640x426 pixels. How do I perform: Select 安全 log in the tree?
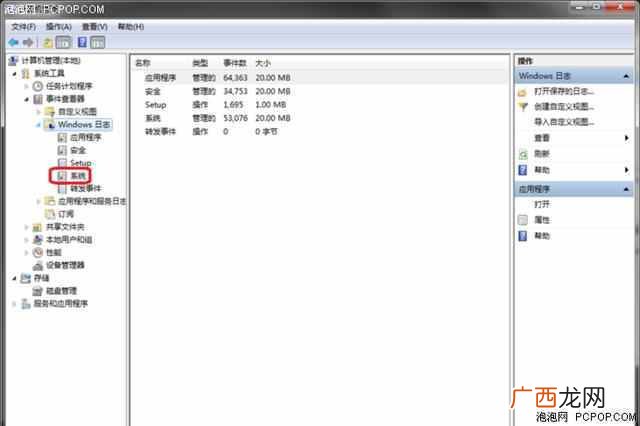point(78,151)
